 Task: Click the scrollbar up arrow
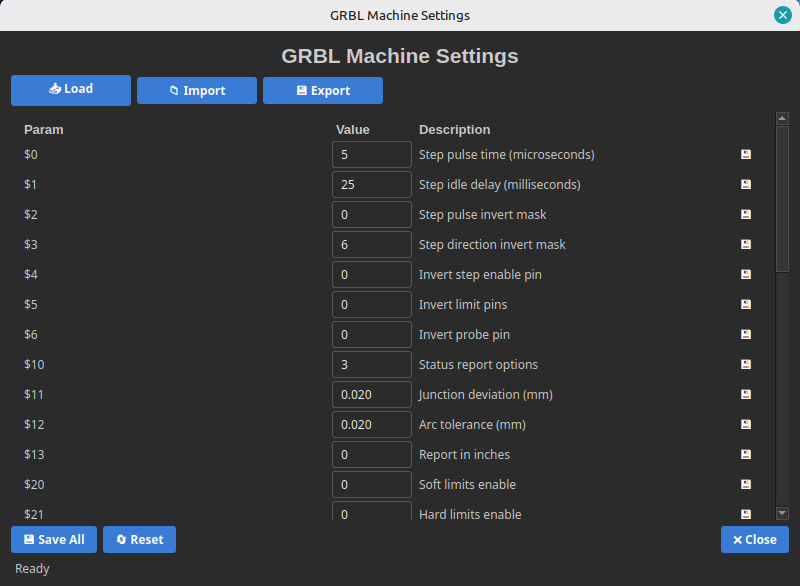click(x=782, y=118)
